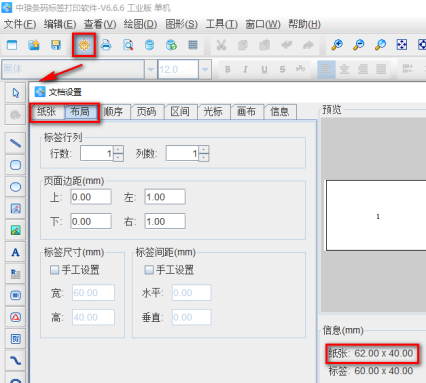Toggle the grid display icon
This screenshot has height=383, width=426.
[193, 45]
